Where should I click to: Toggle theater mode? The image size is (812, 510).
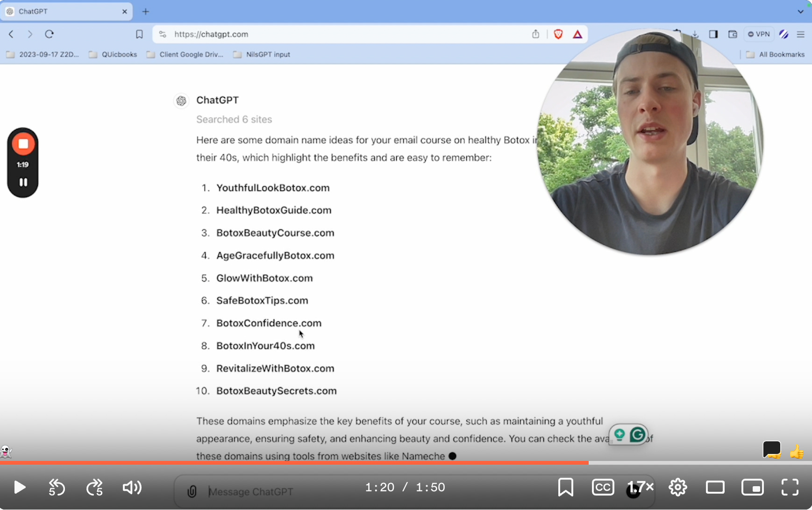715,487
